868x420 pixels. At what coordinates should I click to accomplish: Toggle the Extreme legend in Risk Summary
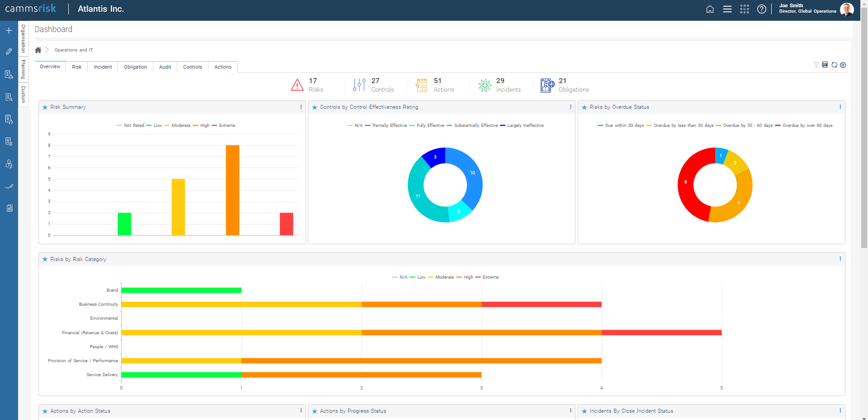(x=226, y=126)
